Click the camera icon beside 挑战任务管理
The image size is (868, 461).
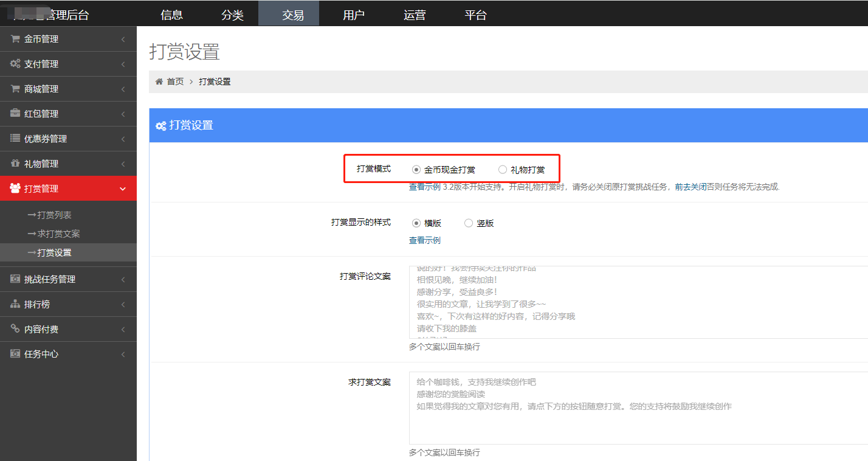(x=15, y=279)
